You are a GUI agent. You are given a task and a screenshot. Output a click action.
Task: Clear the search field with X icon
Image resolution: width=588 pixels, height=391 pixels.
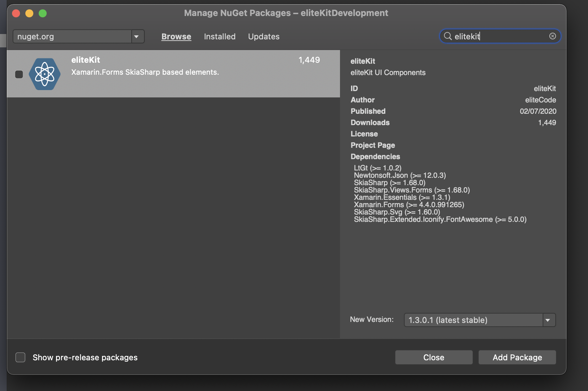[552, 36]
